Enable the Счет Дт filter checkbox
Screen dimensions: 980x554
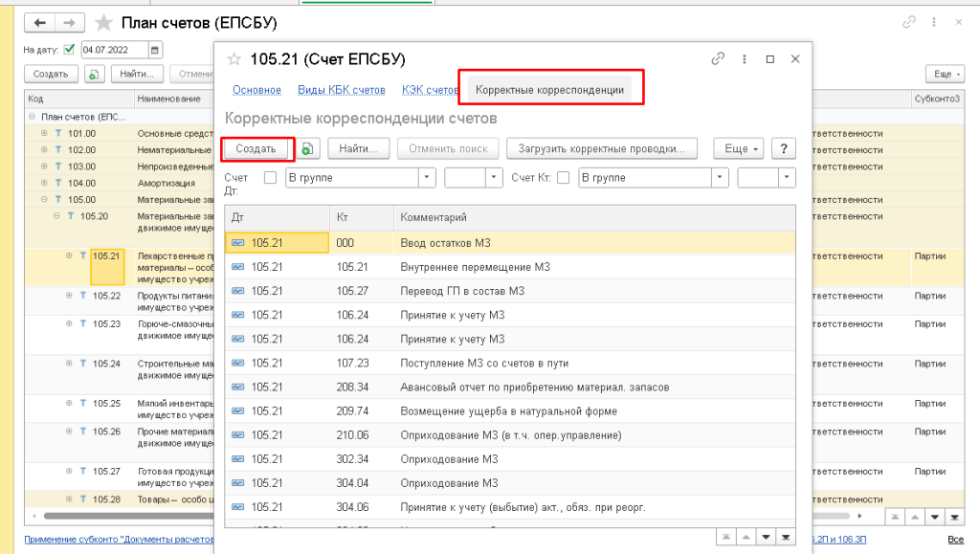[270, 177]
